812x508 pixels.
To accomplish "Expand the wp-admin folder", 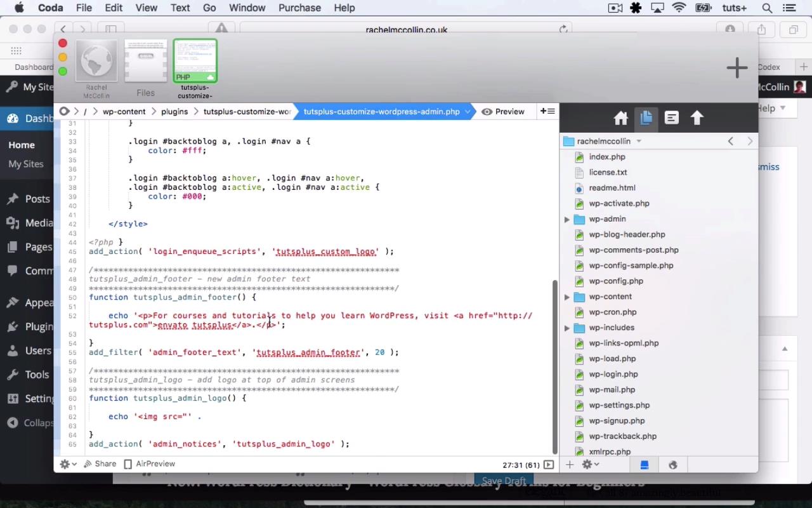I will coord(566,219).
